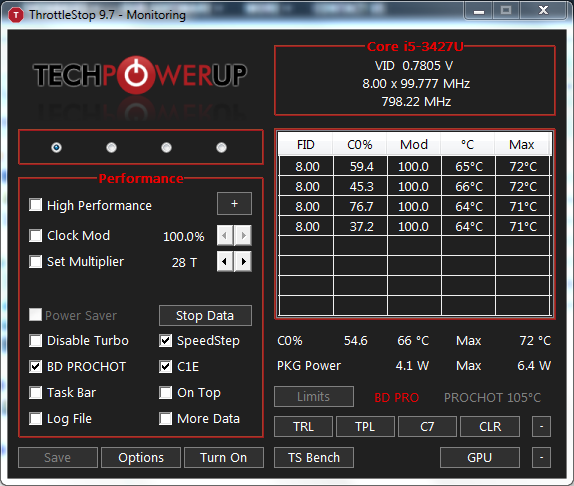574x486 pixels.
Task: Click the red BD PRO indicator
Action: [397, 397]
